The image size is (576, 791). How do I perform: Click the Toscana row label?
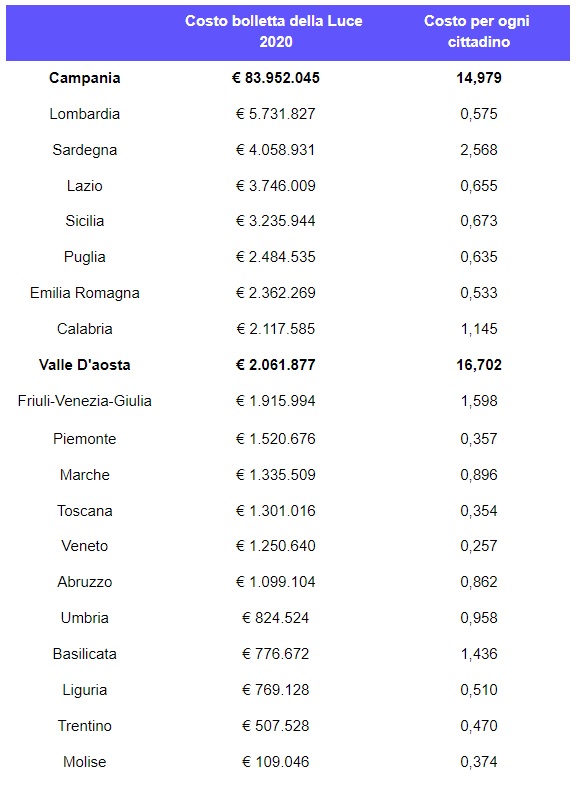point(85,511)
